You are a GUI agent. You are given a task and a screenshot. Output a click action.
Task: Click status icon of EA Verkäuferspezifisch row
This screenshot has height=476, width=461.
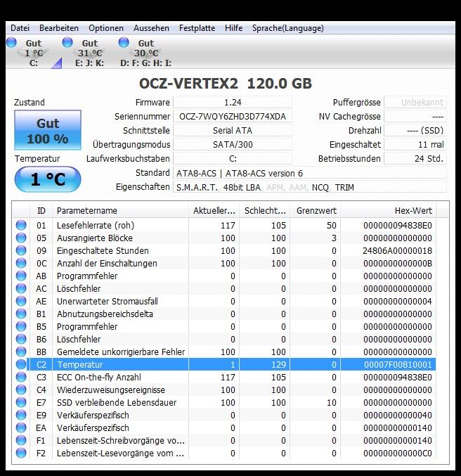pos(21,427)
